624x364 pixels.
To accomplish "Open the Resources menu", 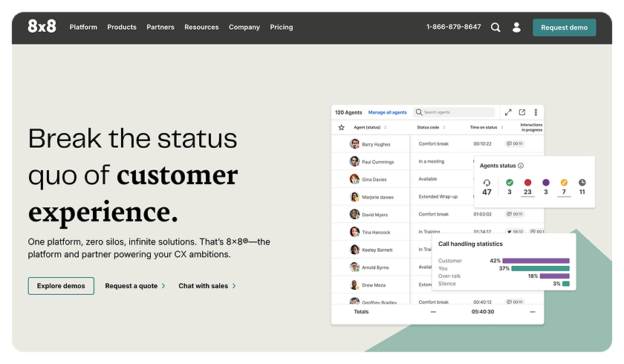I will (201, 27).
